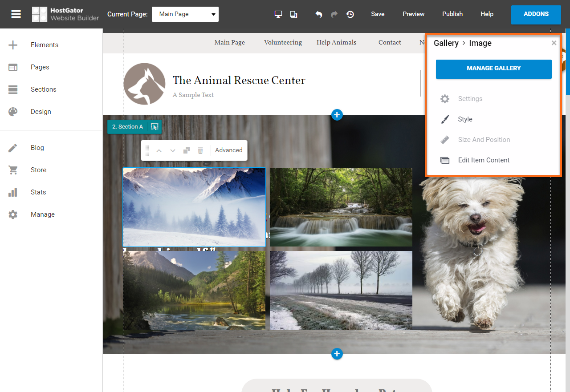Open the Design sidebar panel
The width and height of the screenshot is (570, 392).
coord(41,112)
